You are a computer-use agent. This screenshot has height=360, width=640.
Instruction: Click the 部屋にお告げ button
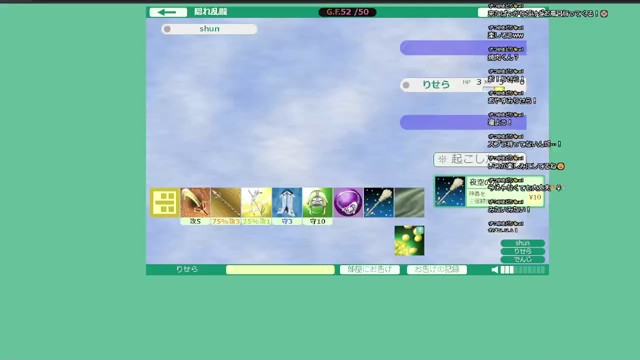[370, 269]
